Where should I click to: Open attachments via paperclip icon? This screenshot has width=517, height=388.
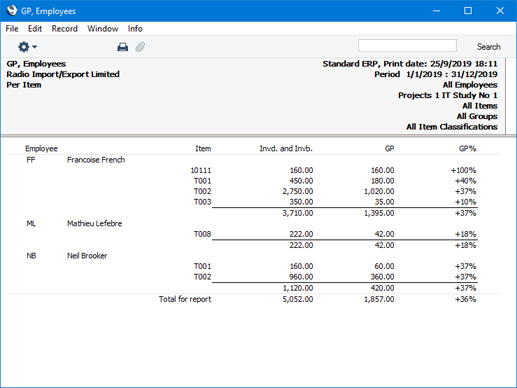[x=140, y=47]
